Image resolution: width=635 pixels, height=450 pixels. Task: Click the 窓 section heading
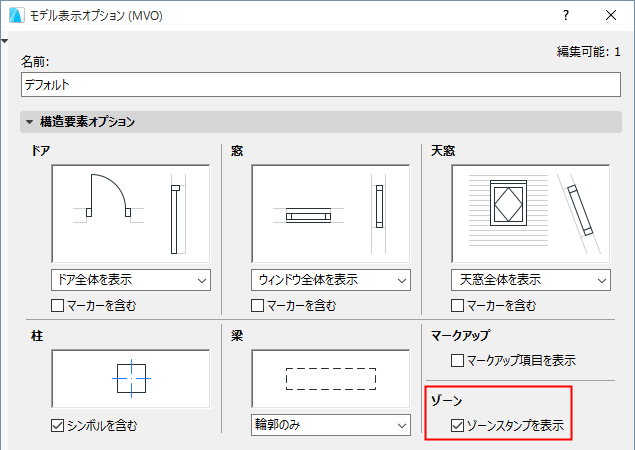tap(237, 151)
